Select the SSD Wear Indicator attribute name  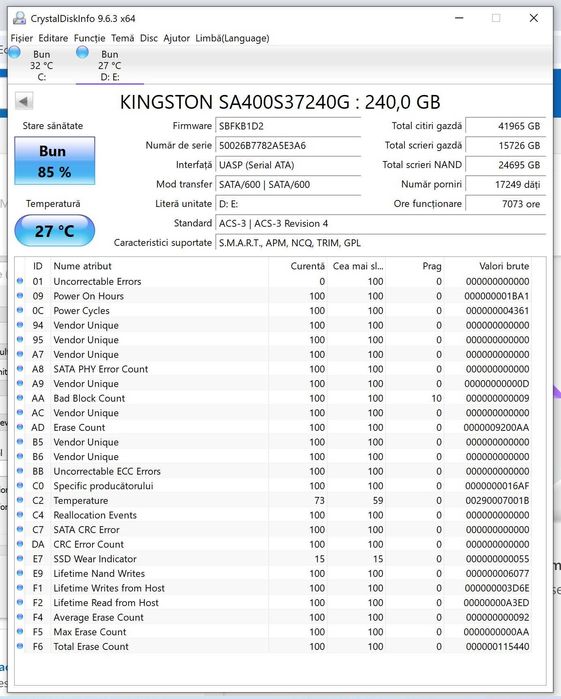click(95, 559)
